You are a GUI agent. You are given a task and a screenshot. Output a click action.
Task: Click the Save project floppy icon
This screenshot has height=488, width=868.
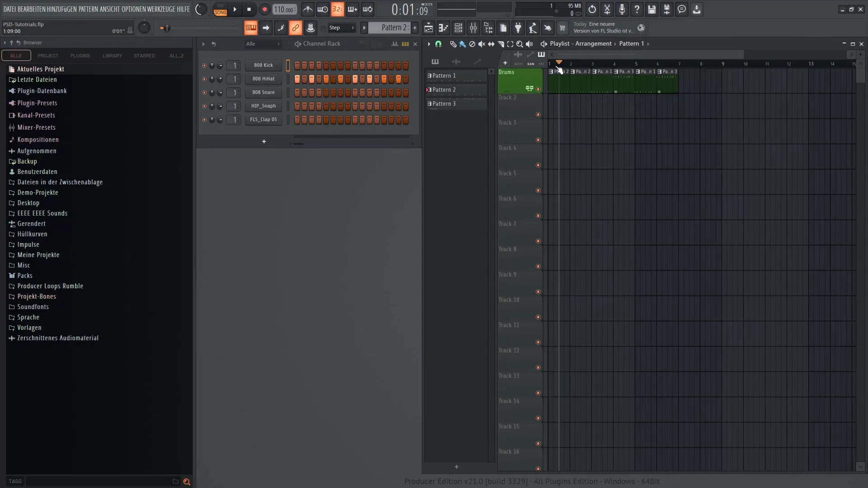(x=652, y=9)
